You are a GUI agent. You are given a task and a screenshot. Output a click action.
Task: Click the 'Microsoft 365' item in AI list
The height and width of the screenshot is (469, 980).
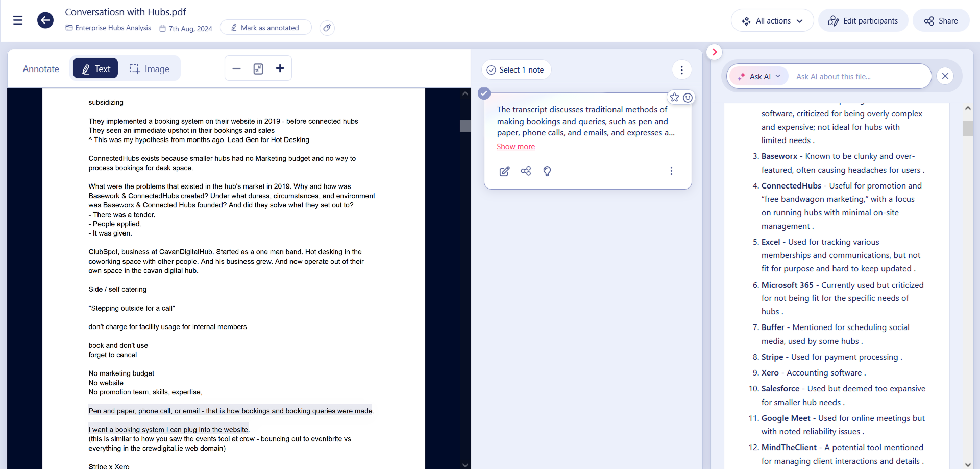coord(787,285)
